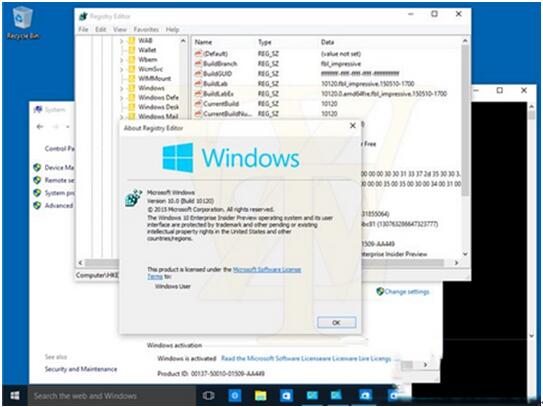Image resolution: width=543 pixels, height=407 pixels.
Task: Open the Start menu
Action: coord(15,395)
